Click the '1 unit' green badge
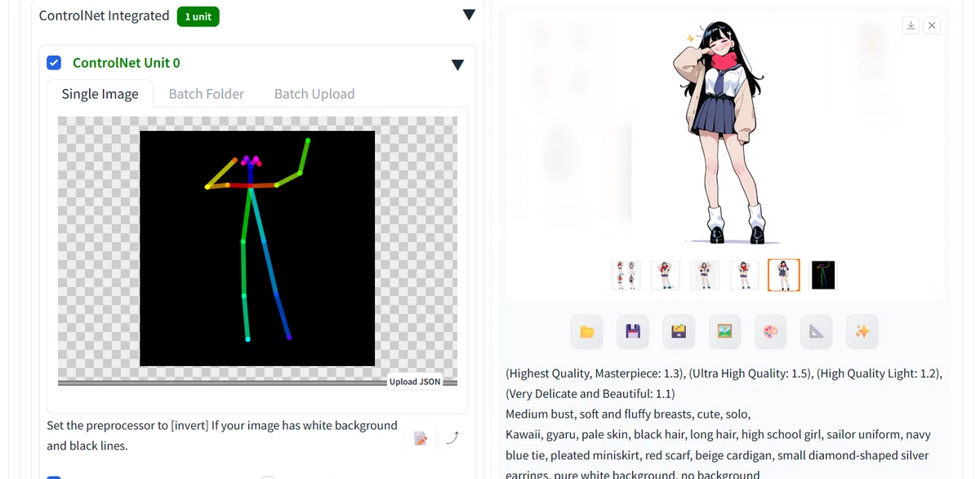 [x=198, y=16]
